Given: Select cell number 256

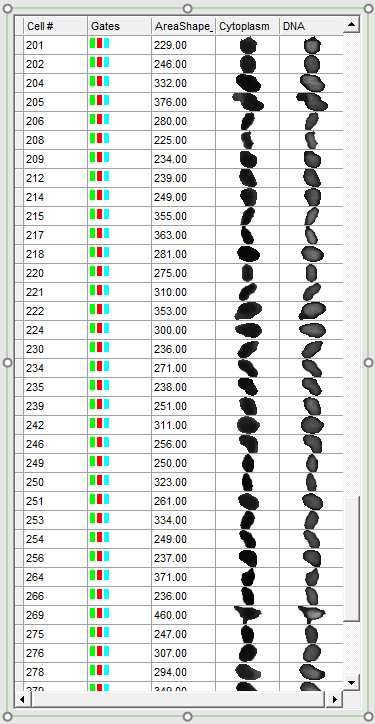Looking at the screenshot, I should point(35,558).
